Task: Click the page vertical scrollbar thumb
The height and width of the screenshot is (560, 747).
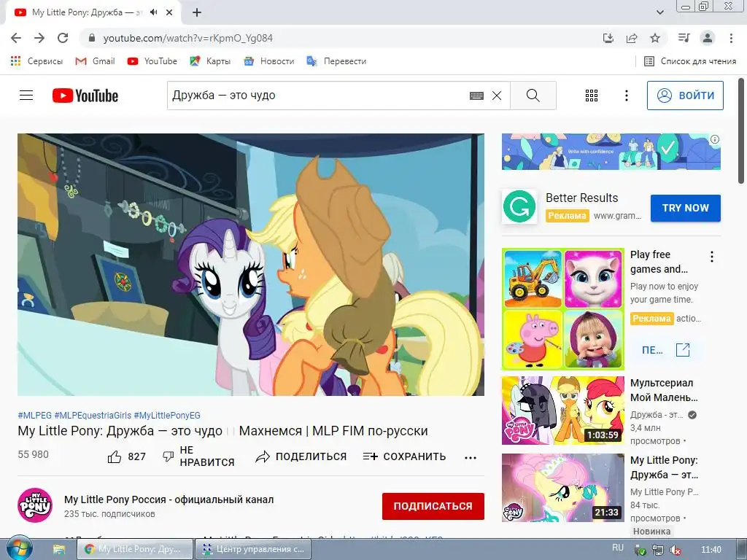Action: tap(741, 131)
